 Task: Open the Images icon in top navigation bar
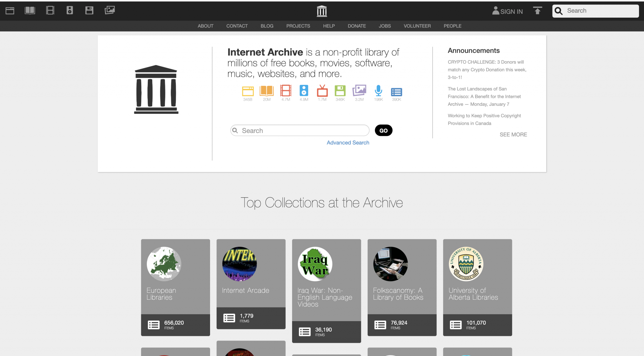(x=109, y=10)
